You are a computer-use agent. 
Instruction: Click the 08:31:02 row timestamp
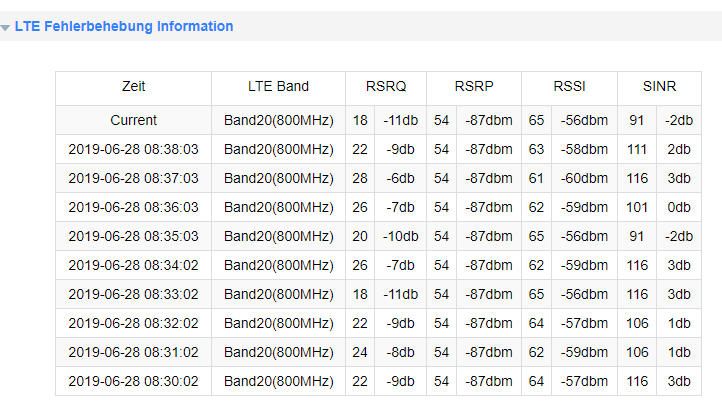click(134, 352)
